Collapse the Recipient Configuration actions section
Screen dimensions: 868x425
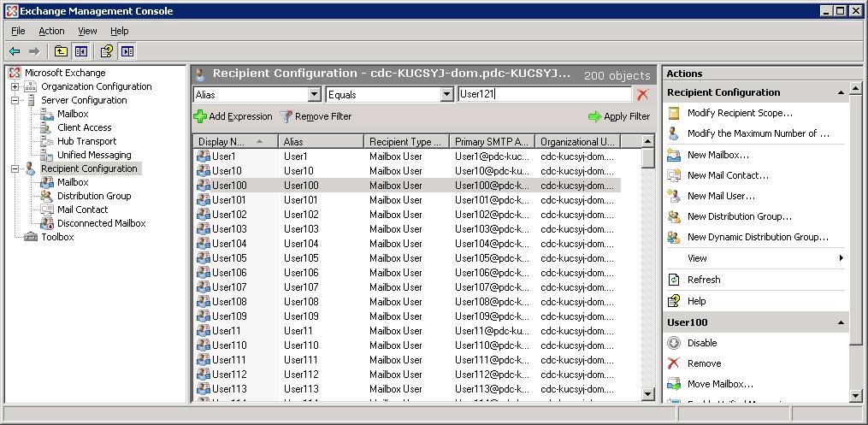841,92
